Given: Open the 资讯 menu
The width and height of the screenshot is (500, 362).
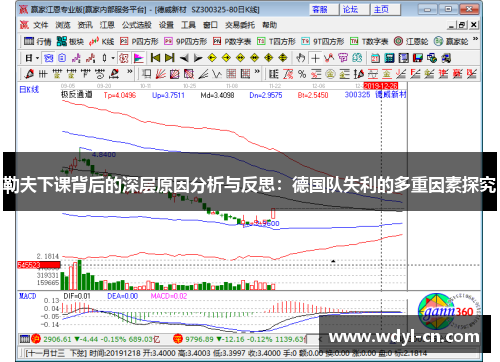Looking at the screenshot, I should 85,25.
